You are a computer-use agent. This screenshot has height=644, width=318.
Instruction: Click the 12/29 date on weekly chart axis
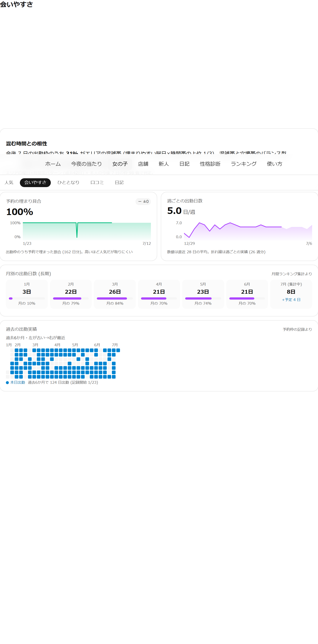(x=189, y=244)
